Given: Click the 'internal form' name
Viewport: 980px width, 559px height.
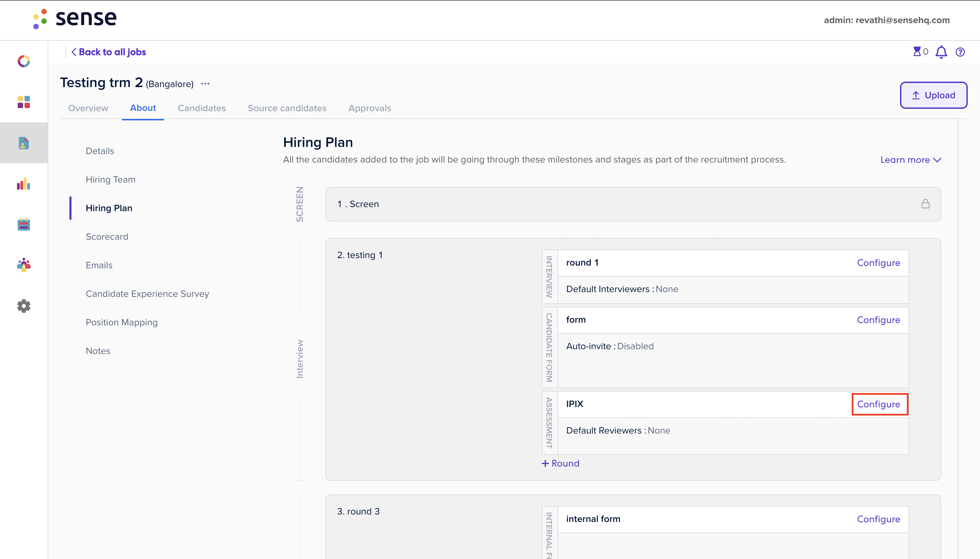Looking at the screenshot, I should [593, 519].
